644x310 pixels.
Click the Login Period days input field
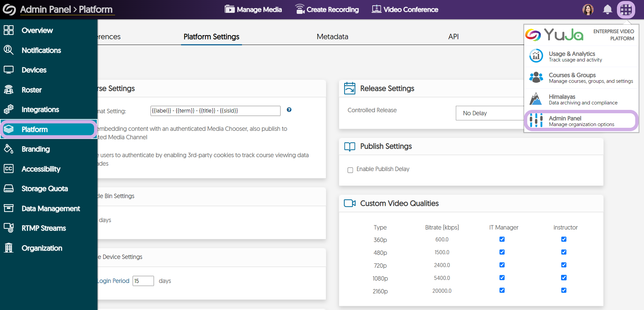click(143, 281)
